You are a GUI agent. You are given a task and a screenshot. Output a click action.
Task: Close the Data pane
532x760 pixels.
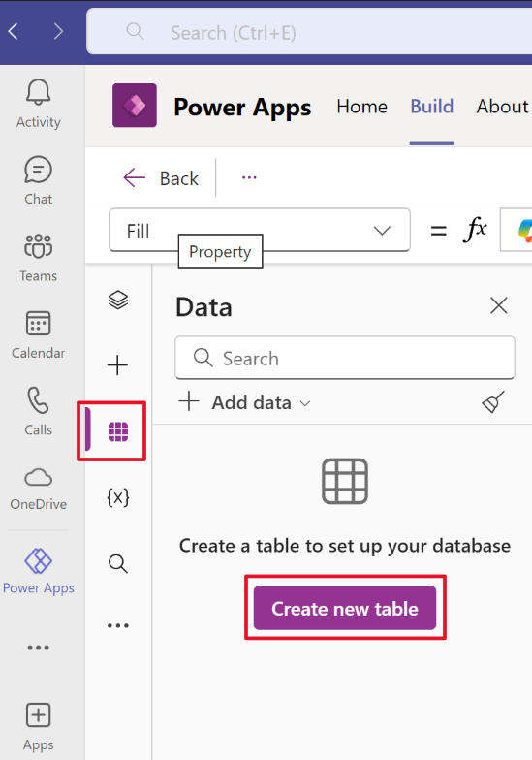[x=498, y=306]
